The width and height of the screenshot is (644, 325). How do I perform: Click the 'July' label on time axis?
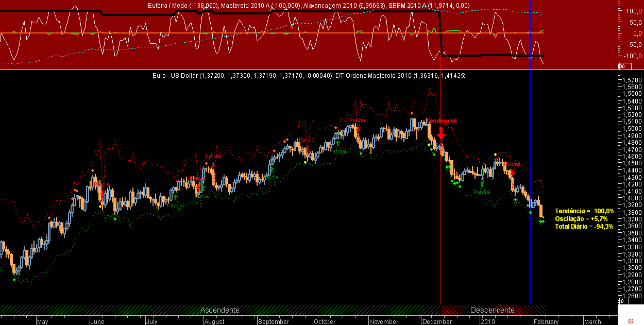[x=151, y=321]
